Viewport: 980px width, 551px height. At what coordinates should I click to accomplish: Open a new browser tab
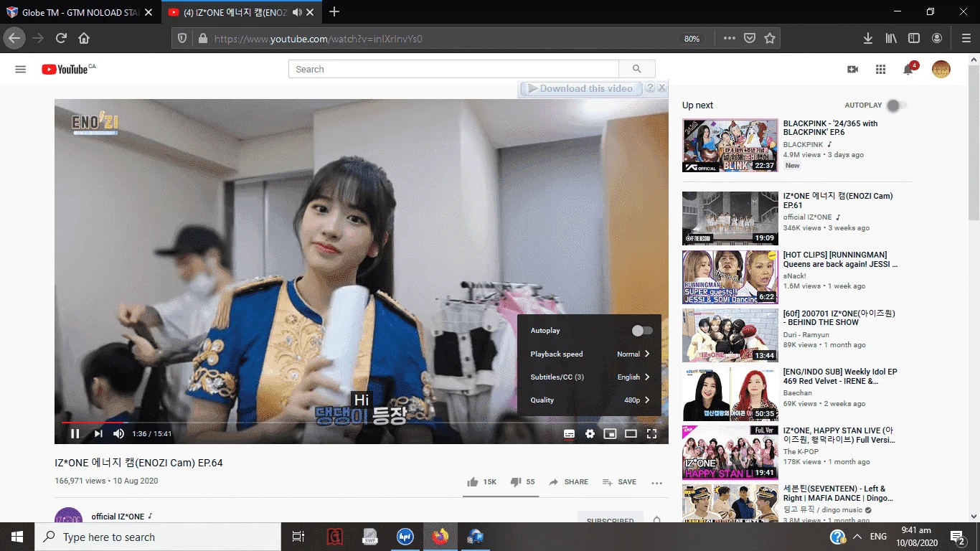(334, 12)
